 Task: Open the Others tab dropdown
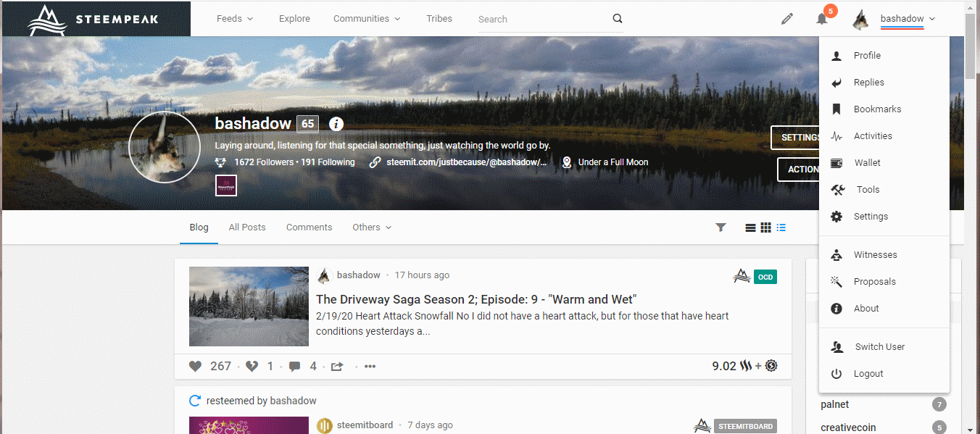(x=372, y=228)
